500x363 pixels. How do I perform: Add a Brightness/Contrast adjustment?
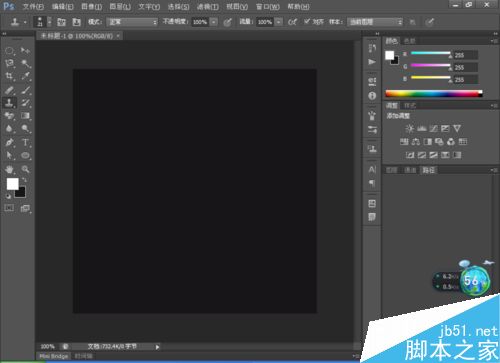pyautogui.click(x=410, y=129)
